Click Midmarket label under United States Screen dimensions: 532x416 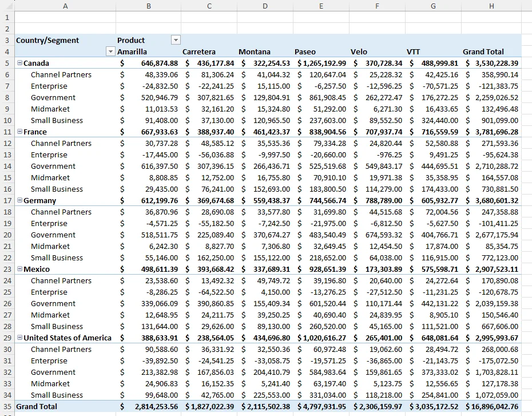pyautogui.click(x=50, y=383)
